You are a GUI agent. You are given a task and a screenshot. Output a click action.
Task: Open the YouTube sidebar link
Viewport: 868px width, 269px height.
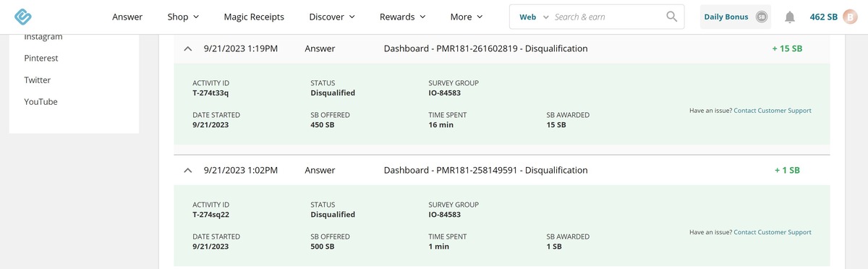click(41, 102)
